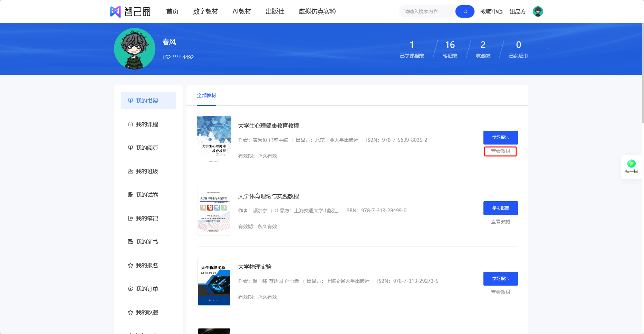Image resolution: width=644 pixels, height=334 pixels.
Task: Click 查看教材 for 大学生心理健康教育教程
Action: coord(500,151)
